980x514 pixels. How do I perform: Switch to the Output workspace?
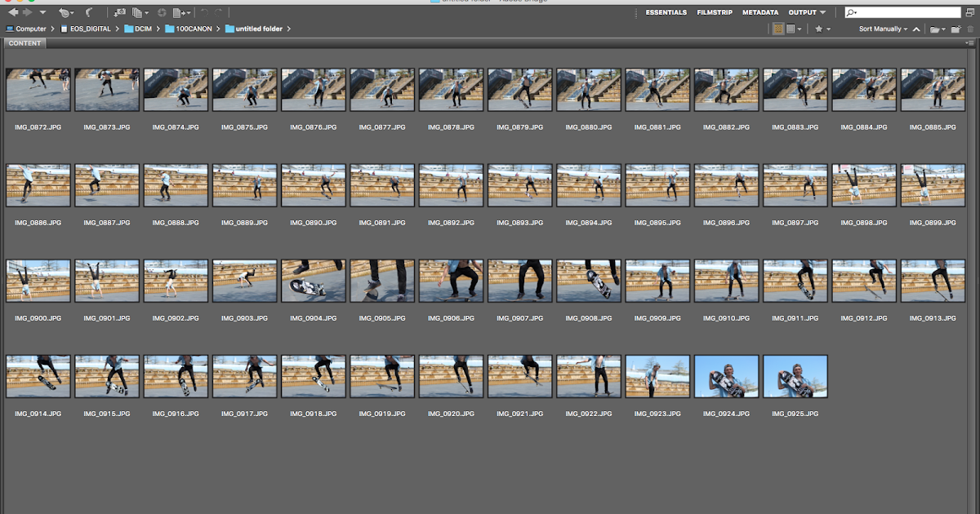(802, 13)
